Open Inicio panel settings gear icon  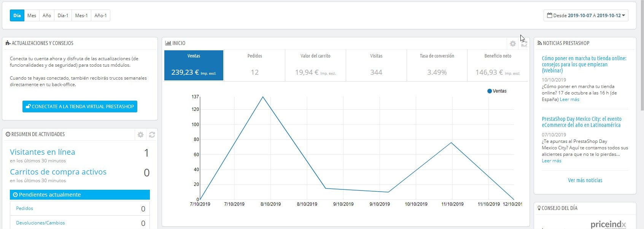click(x=513, y=44)
